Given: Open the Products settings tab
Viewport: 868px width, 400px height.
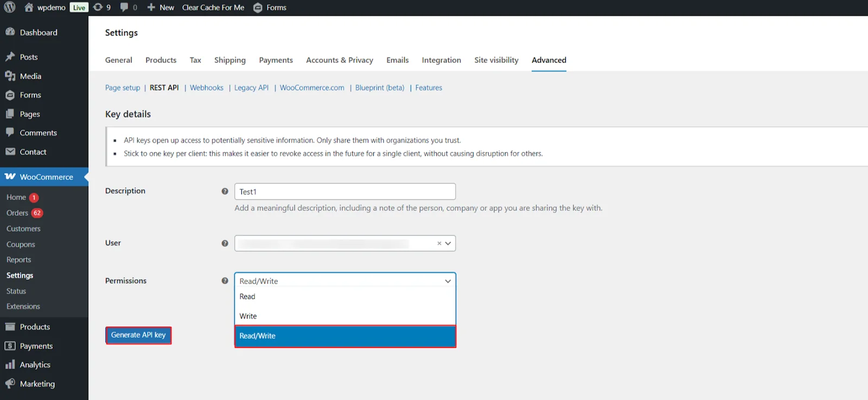Looking at the screenshot, I should coord(161,60).
